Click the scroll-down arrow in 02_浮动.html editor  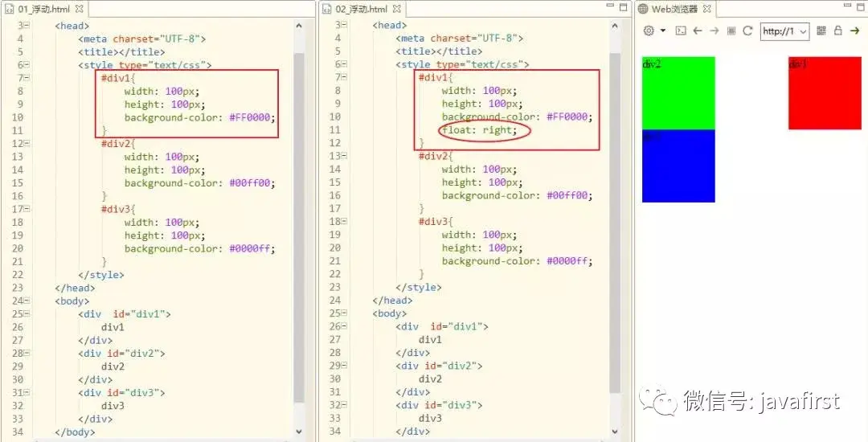[615, 432]
